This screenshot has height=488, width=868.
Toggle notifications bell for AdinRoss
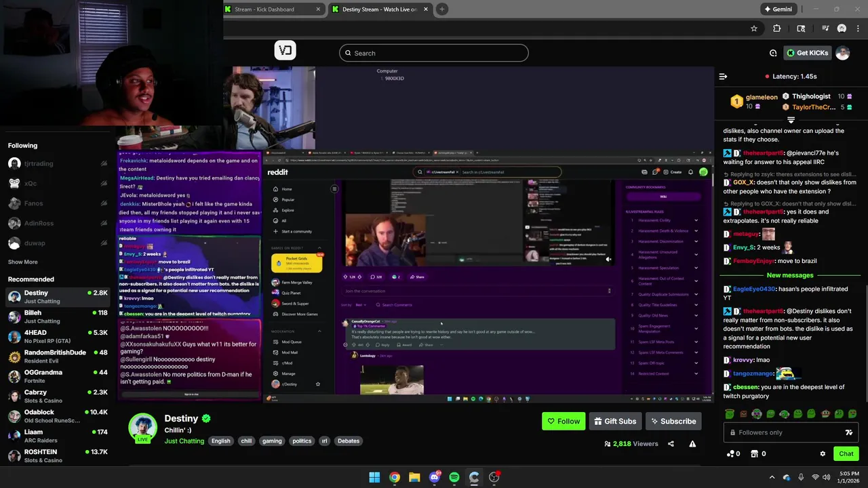(104, 223)
